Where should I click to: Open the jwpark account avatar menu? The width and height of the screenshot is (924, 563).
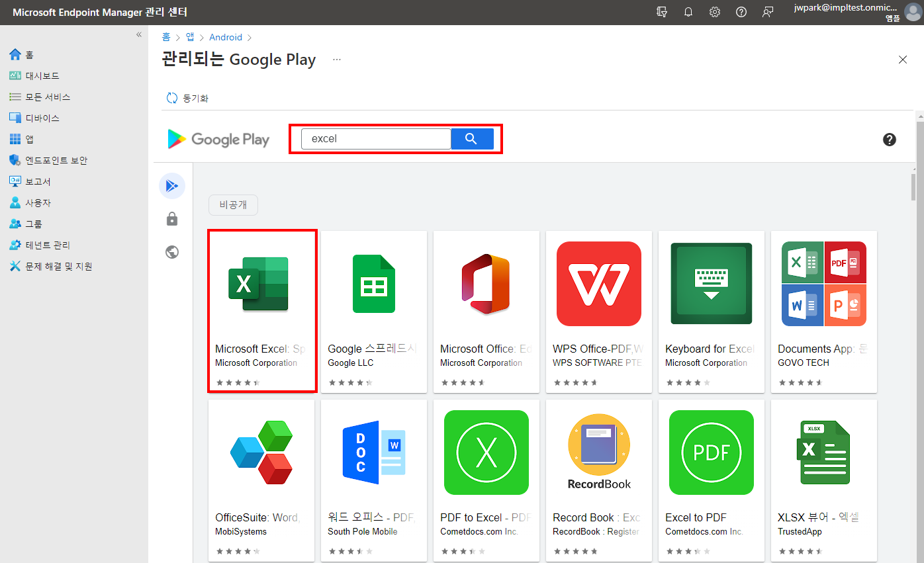913,13
